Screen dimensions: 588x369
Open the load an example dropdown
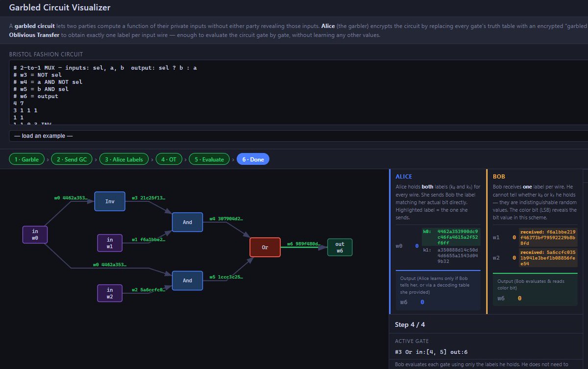coord(298,136)
